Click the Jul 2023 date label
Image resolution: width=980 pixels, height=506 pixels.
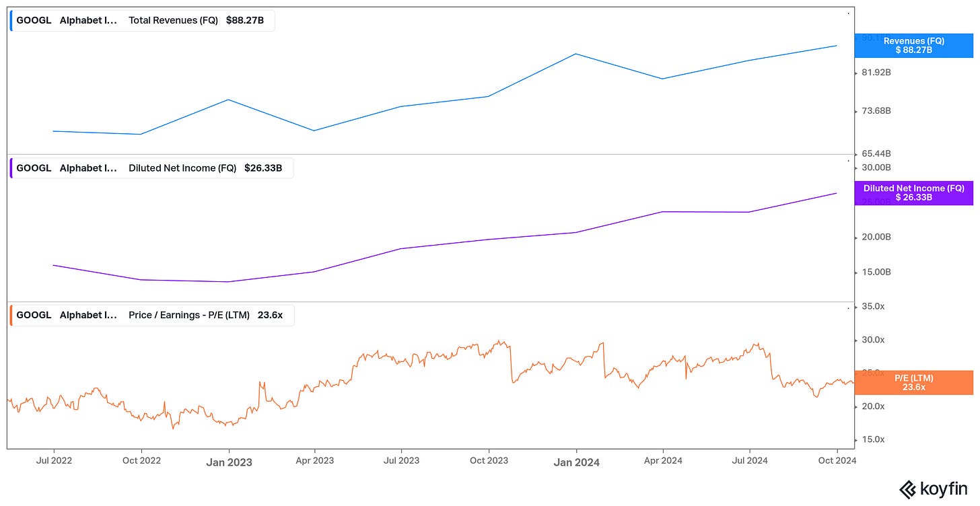tap(401, 461)
